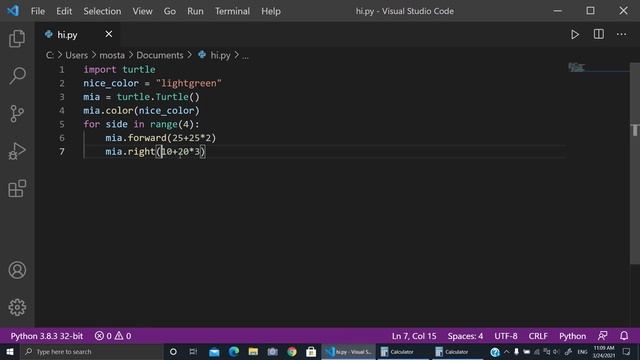
Task: Click Documents in the breadcrumb path
Action: (160, 55)
